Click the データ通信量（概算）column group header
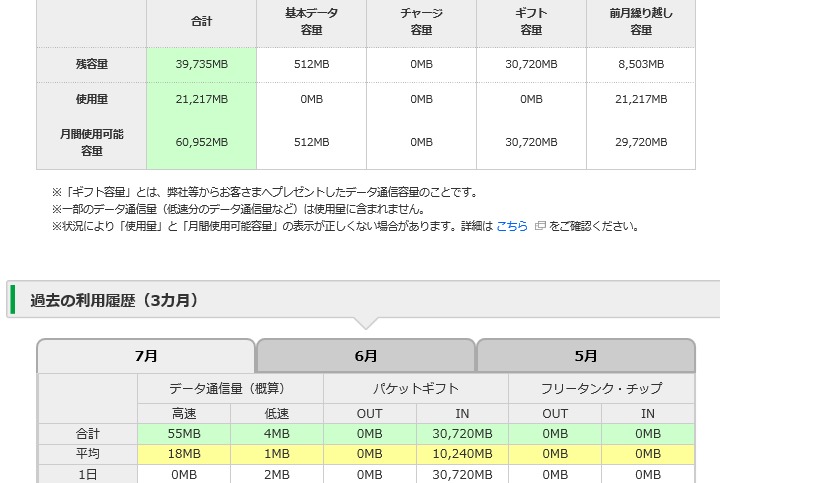The image size is (819, 483). (230, 388)
